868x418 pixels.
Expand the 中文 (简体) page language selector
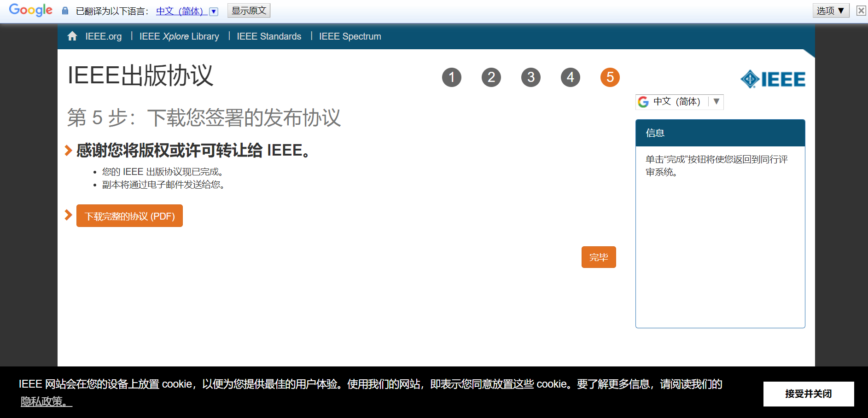click(x=680, y=102)
